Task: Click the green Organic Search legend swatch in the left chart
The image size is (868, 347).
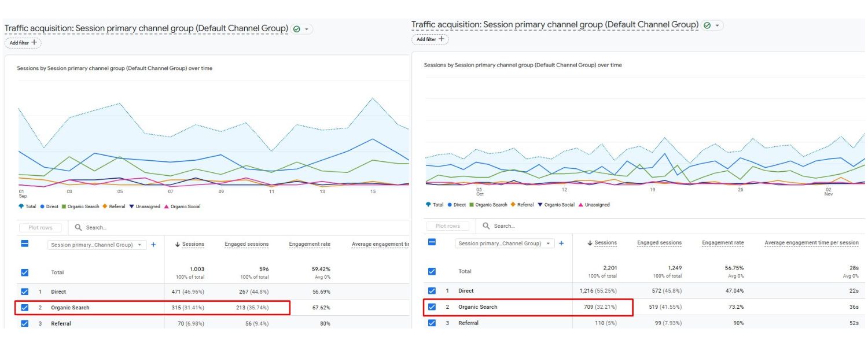Action: coord(64,206)
